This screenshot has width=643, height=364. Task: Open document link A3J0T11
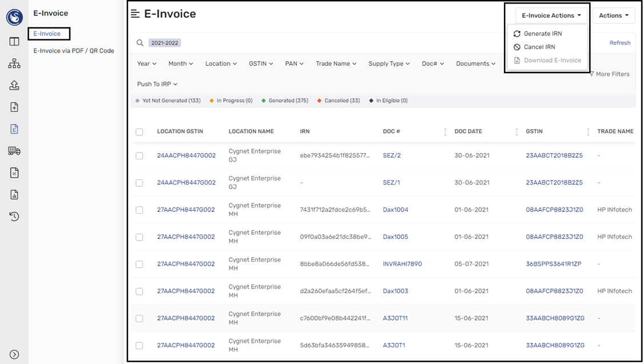pyautogui.click(x=395, y=318)
